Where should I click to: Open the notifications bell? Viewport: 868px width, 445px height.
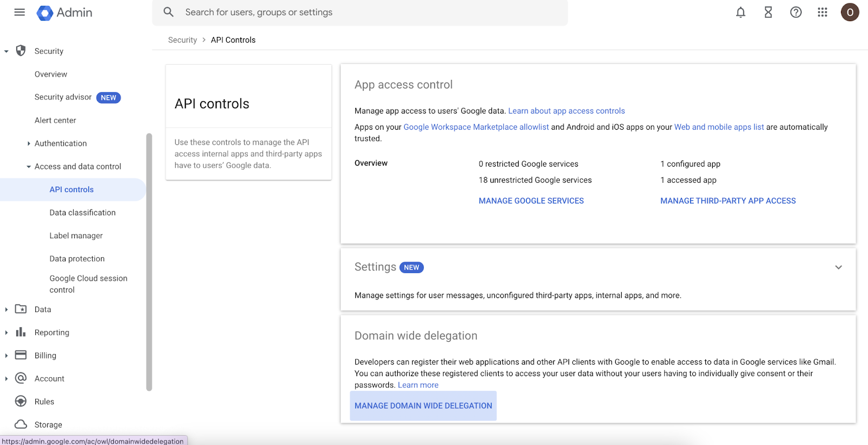click(x=741, y=12)
